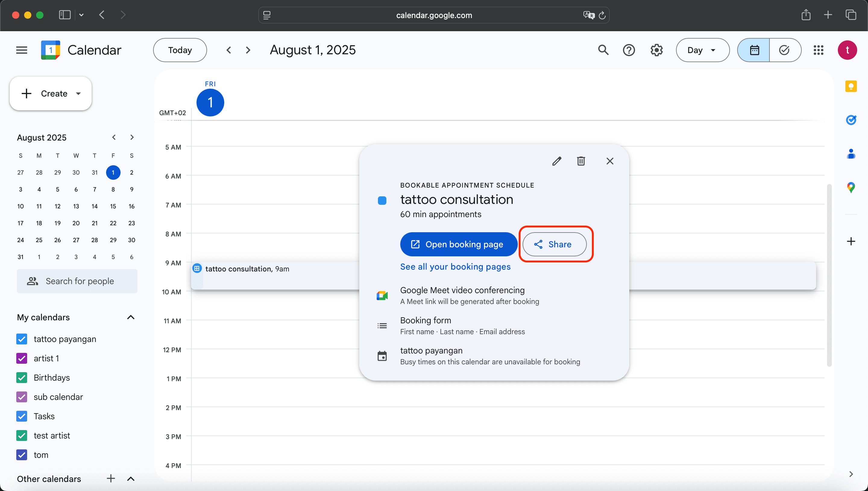
Task: Open the Google Maps side panel icon
Action: (851, 187)
